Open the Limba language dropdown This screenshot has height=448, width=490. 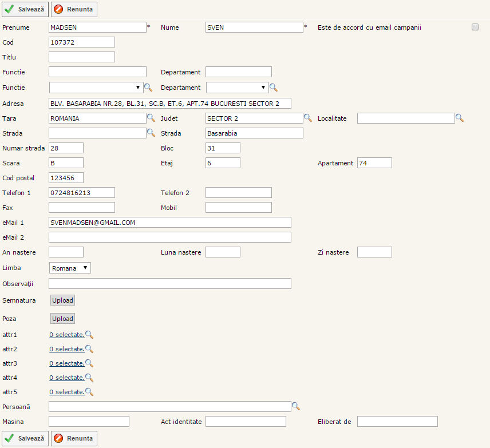tap(70, 268)
